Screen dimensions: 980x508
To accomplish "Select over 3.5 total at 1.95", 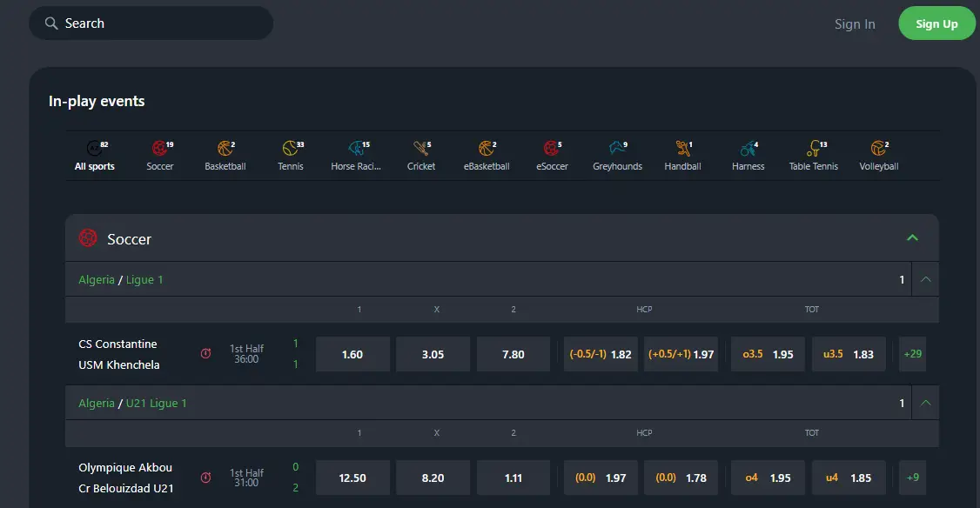I will tap(768, 354).
